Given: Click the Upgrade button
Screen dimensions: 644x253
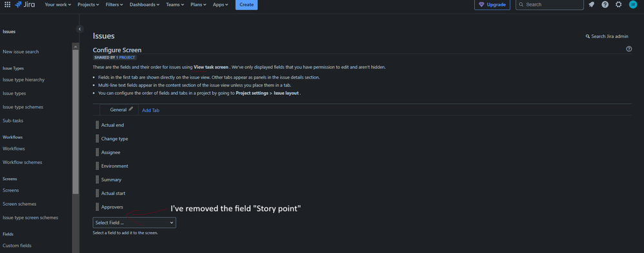Looking at the screenshot, I should [492, 5].
